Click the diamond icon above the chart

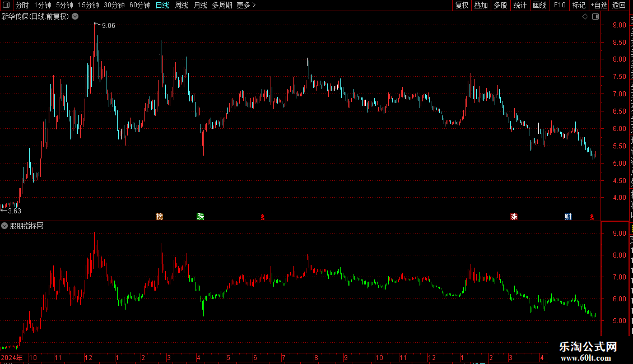(x=585, y=17)
